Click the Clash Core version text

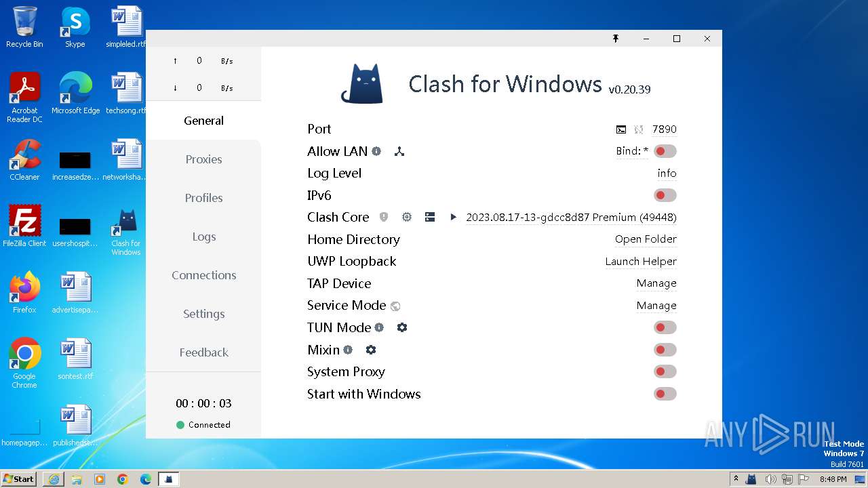(x=571, y=218)
